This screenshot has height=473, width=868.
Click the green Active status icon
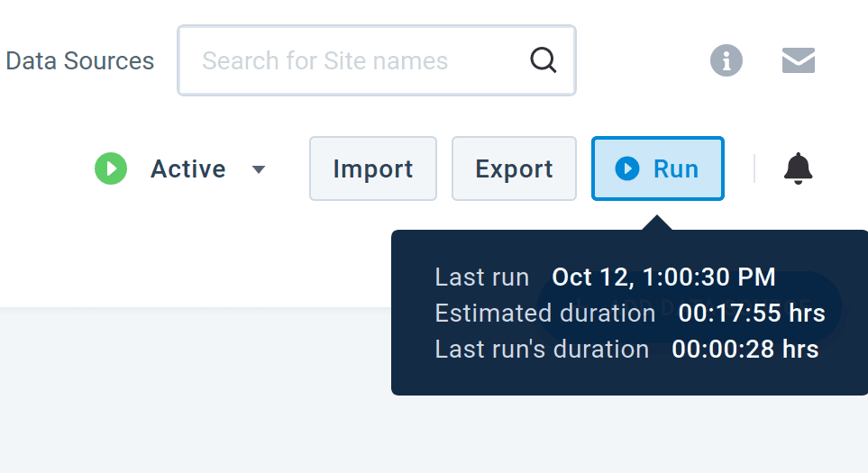[111, 168]
